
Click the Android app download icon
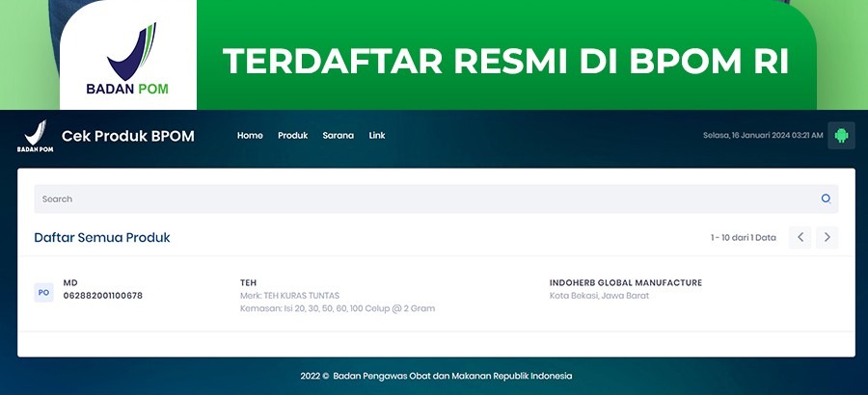pyautogui.click(x=841, y=136)
